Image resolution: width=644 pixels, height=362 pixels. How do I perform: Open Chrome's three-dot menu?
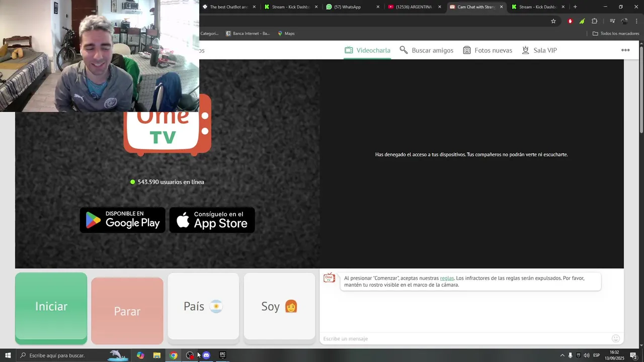[x=636, y=21]
